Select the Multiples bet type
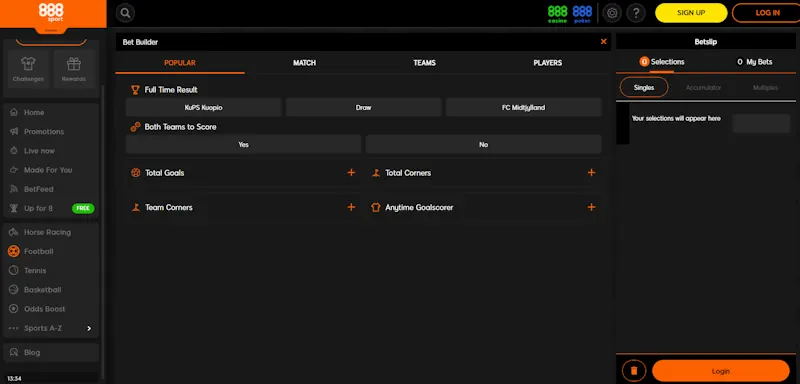The height and width of the screenshot is (384, 800). [x=765, y=88]
